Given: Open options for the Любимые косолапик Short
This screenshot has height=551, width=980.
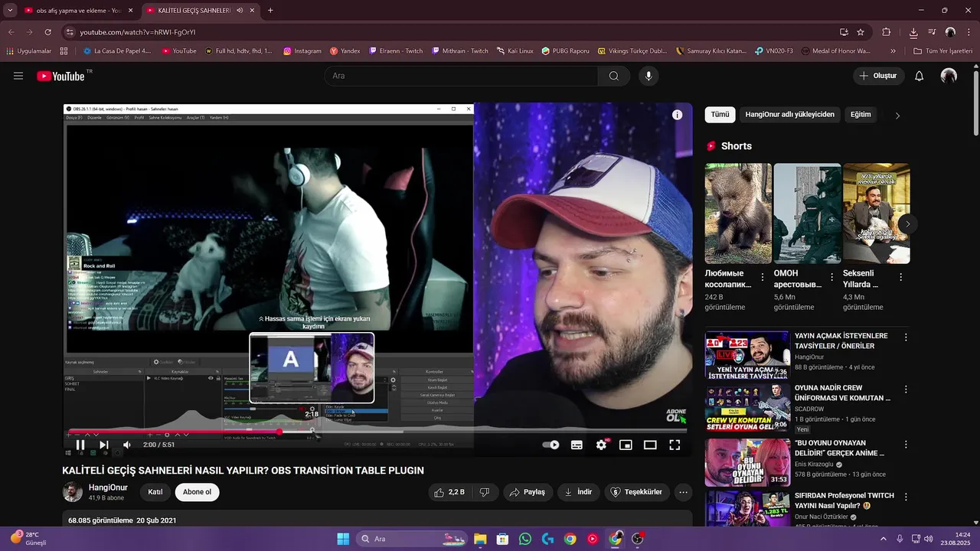Looking at the screenshot, I should pyautogui.click(x=763, y=277).
